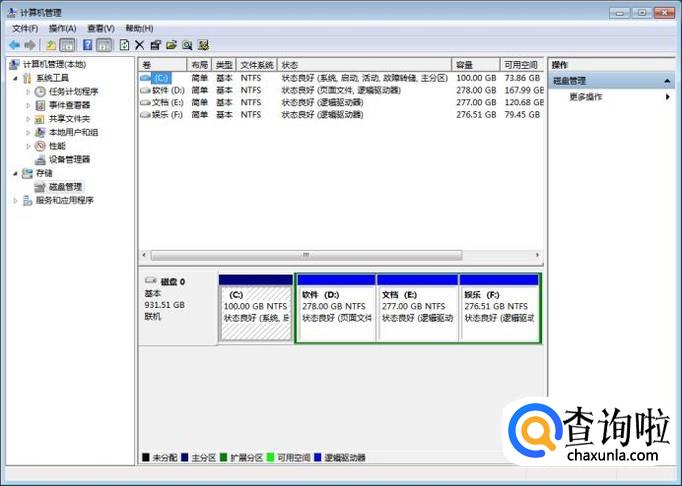Open 性能 node in the sidebar
682x486 pixels.
click(57, 145)
